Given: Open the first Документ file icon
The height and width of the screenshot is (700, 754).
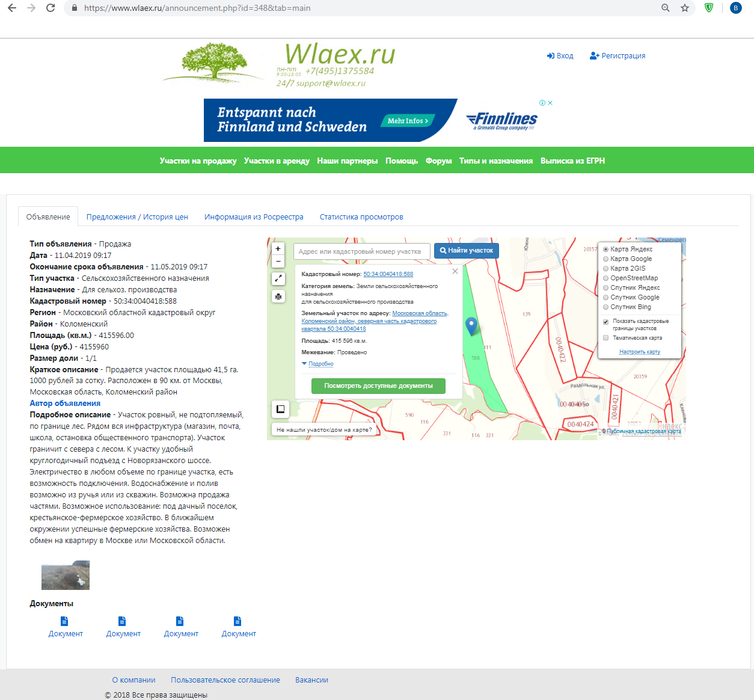Looking at the screenshot, I should tap(65, 621).
